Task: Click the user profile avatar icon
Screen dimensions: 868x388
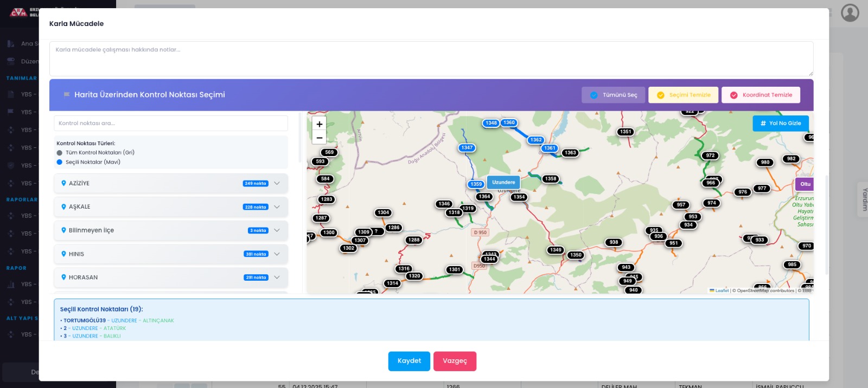Action: (x=850, y=12)
